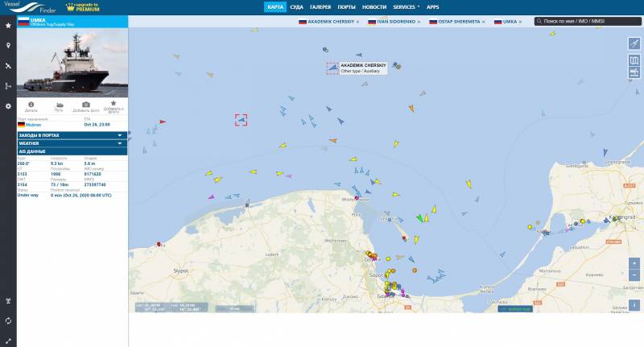The width and height of the screenshot is (644, 347).
Task: Open the Новости page
Action: coord(374,7)
